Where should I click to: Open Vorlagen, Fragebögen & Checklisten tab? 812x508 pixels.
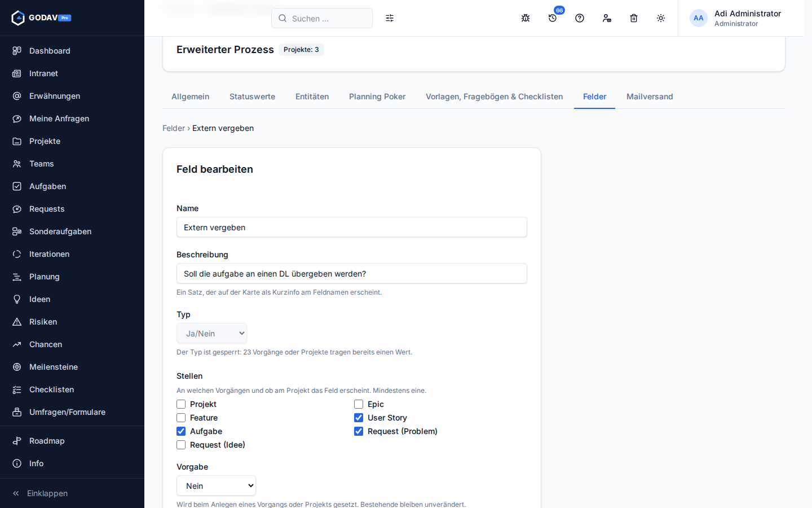(x=495, y=97)
